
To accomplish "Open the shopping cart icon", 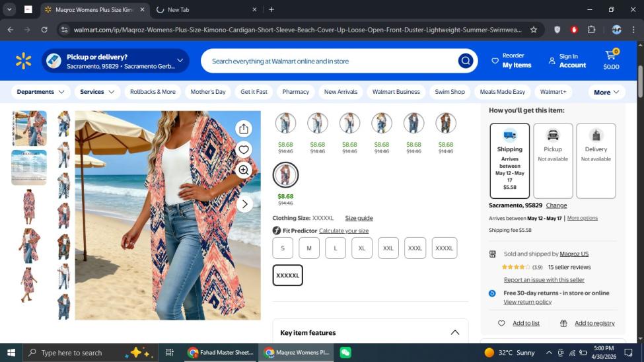I will pyautogui.click(x=611, y=60).
